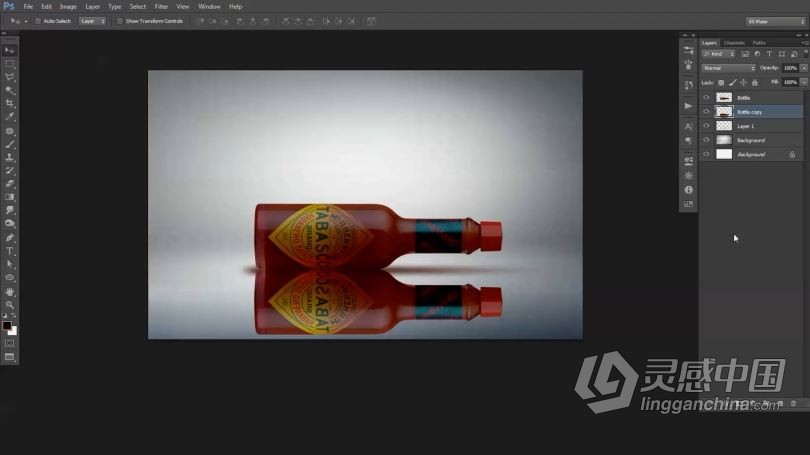Select the Rectangular Marquee tool
This screenshot has height=455, width=810.
10,64
